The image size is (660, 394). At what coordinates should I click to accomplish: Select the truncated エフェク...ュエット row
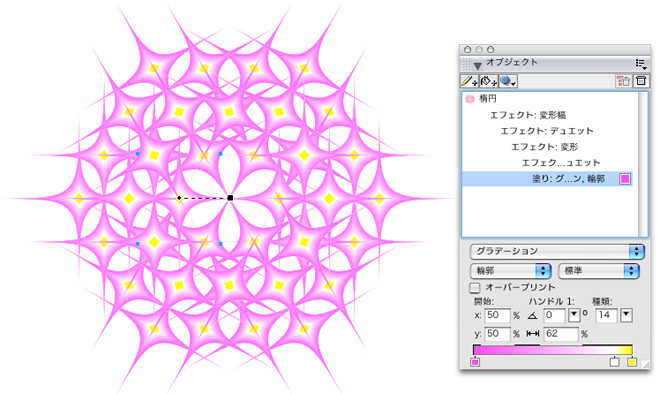click(x=549, y=163)
